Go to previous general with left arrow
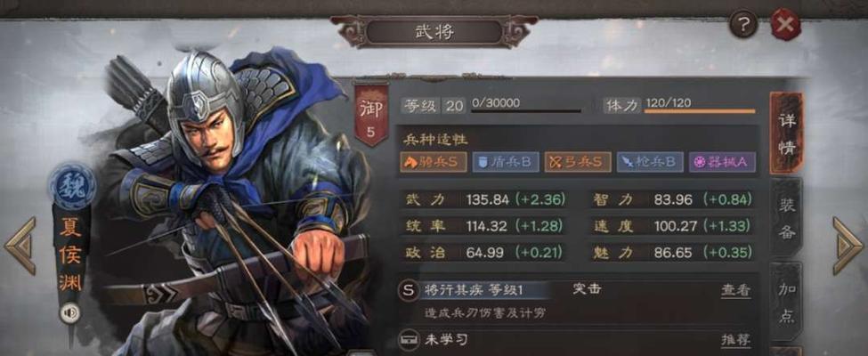Image resolution: width=868 pixels, height=356 pixels. 20,246
